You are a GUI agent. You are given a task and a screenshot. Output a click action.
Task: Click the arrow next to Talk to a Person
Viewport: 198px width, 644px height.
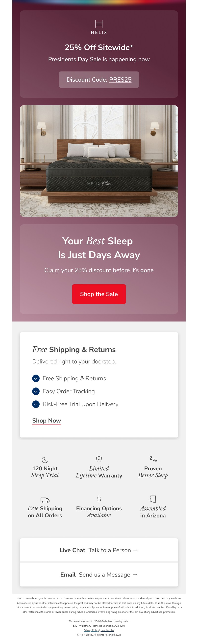pos(136,550)
